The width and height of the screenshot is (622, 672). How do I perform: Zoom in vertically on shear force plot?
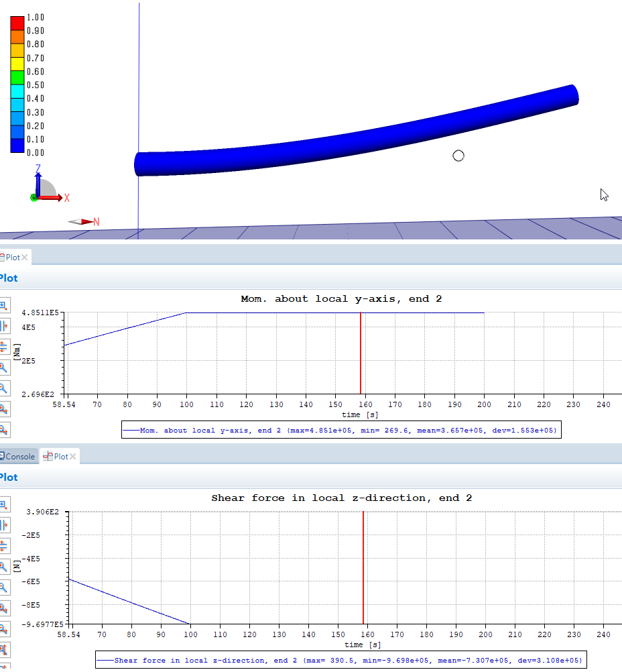(3, 650)
